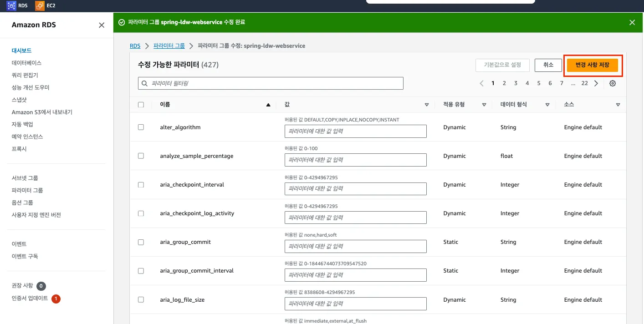This screenshot has width=644, height=324.
Task: Dismiss the green success notification banner
Action: [632, 22]
